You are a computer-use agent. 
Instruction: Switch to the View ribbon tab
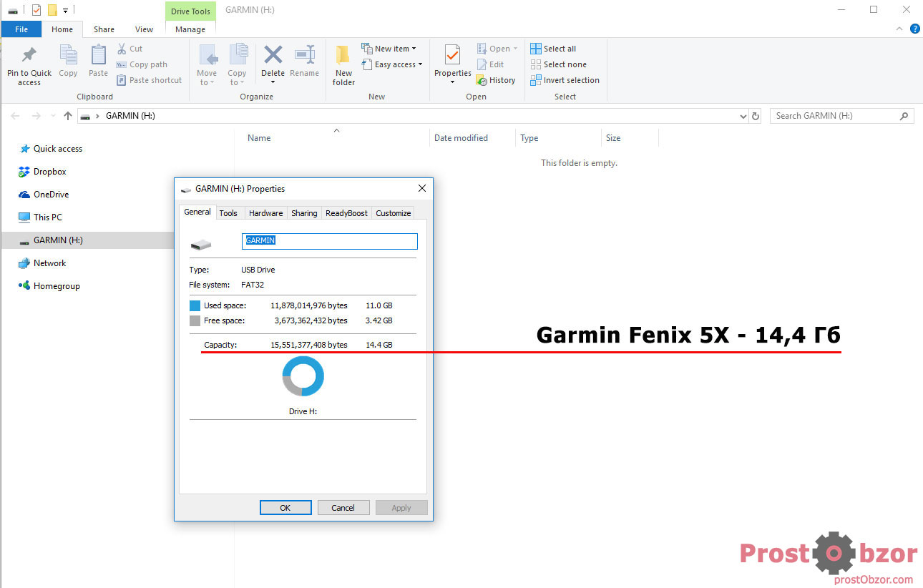tap(144, 29)
